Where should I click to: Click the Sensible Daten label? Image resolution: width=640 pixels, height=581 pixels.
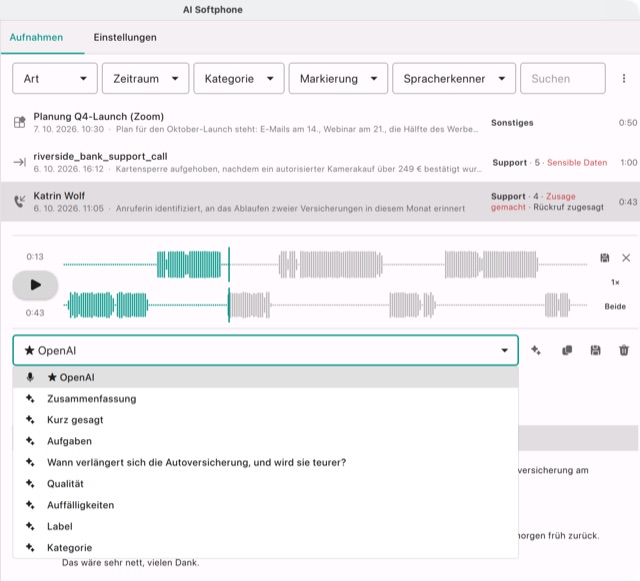pos(577,163)
